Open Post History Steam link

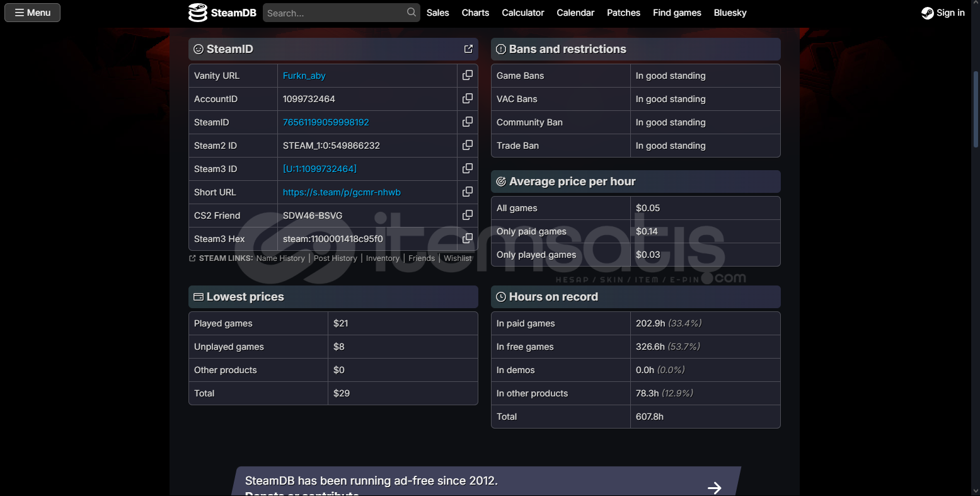[335, 258]
